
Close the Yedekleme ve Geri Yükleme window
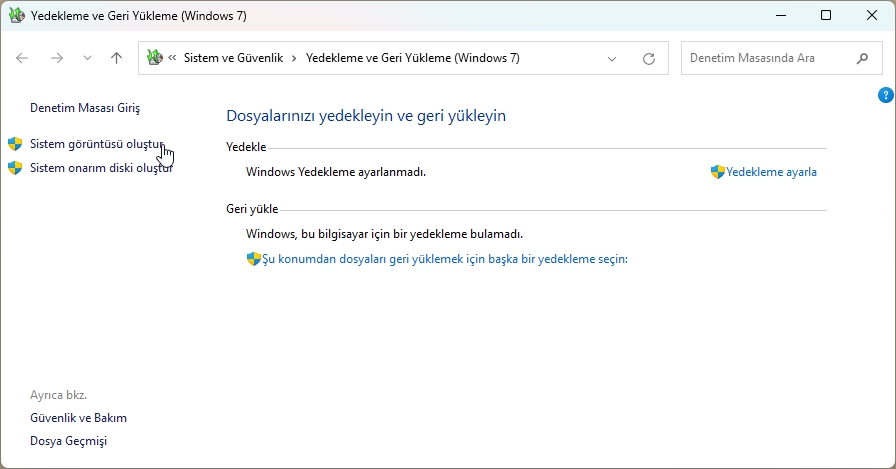871,15
